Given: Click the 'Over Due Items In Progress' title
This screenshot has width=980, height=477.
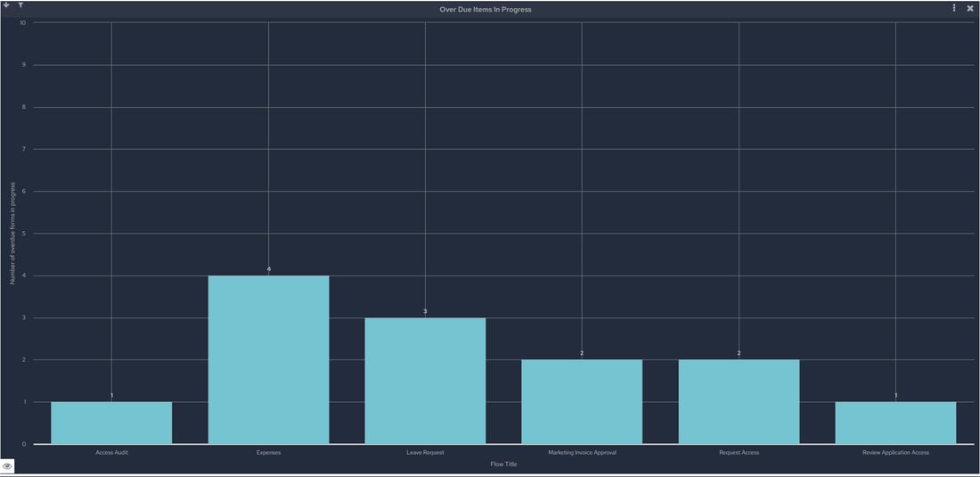Looking at the screenshot, I should 485,10.
